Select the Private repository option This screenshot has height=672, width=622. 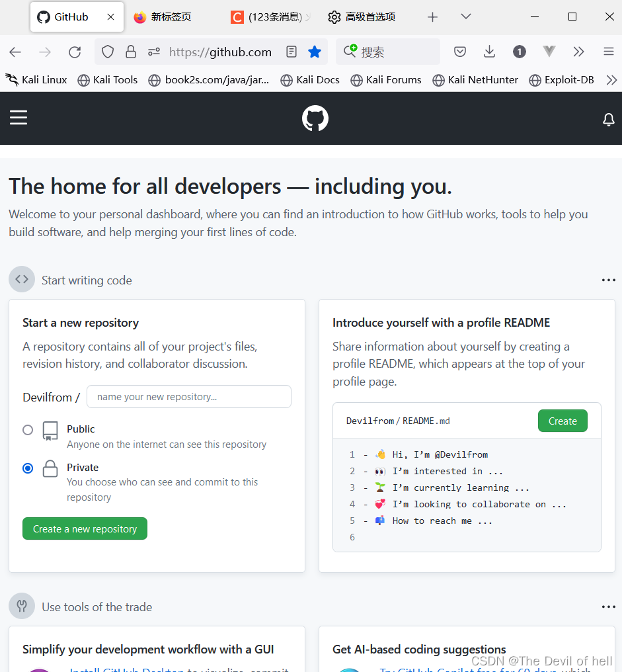pyautogui.click(x=28, y=468)
